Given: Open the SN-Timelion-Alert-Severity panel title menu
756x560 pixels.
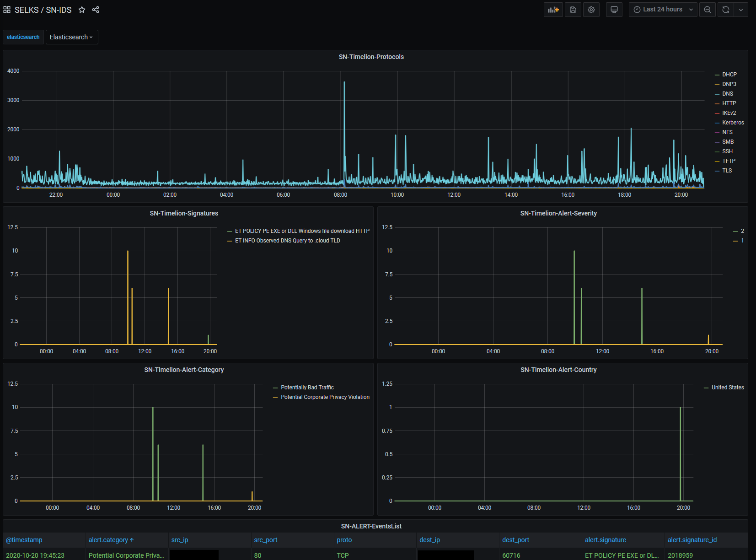Looking at the screenshot, I should (558, 213).
